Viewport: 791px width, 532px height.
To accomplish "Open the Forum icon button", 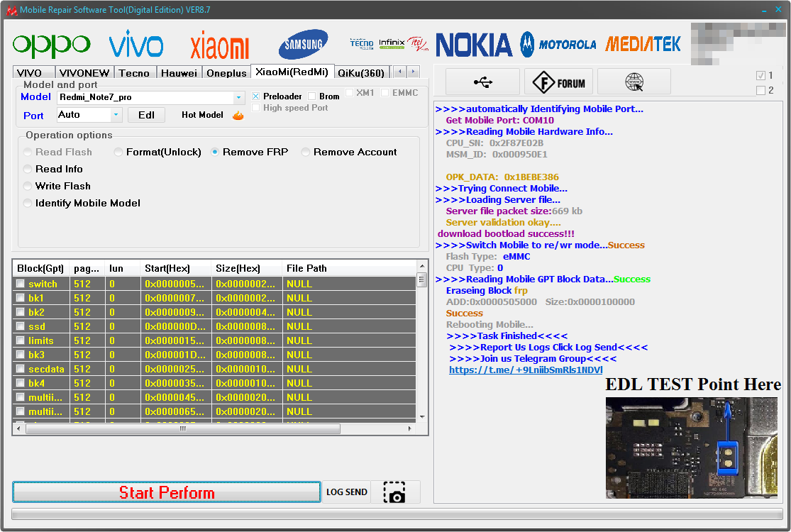I will pyautogui.click(x=558, y=82).
